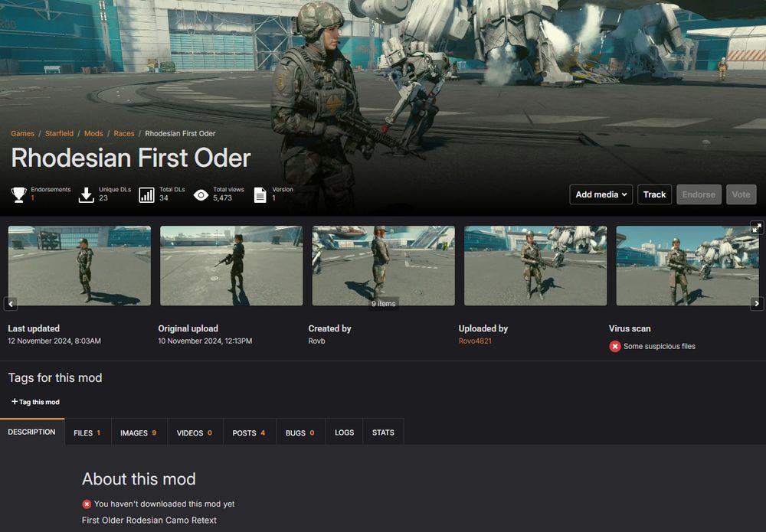Click the Vote button
766x532 pixels.
[x=741, y=194]
